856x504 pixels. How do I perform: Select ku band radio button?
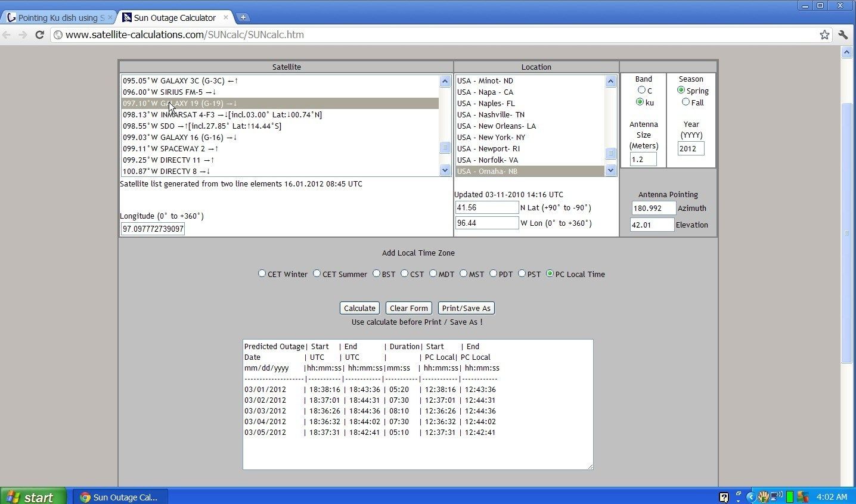(x=640, y=102)
